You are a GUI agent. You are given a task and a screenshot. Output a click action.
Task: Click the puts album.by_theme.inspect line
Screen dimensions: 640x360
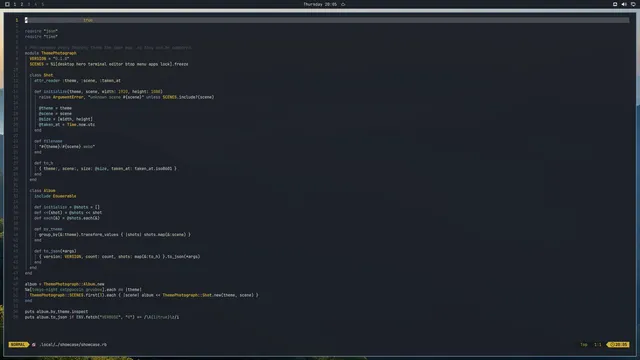tap(56, 311)
